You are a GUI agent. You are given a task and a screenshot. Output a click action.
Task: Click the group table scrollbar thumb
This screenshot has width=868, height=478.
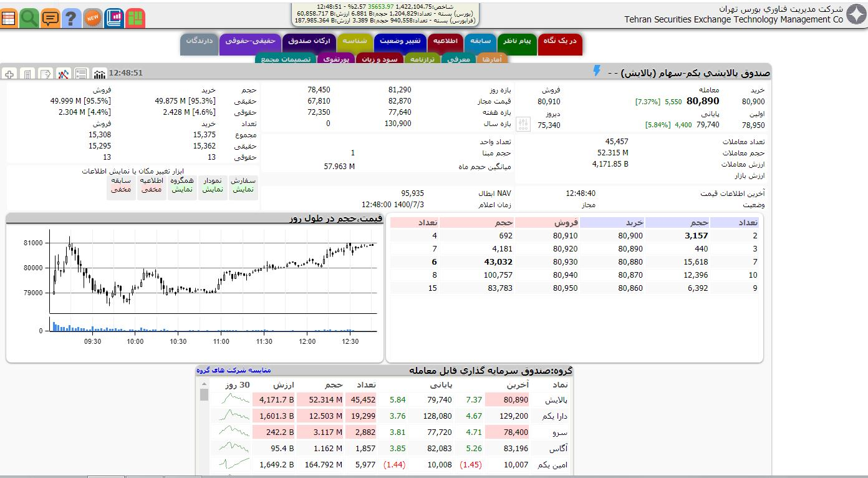pos(203,395)
